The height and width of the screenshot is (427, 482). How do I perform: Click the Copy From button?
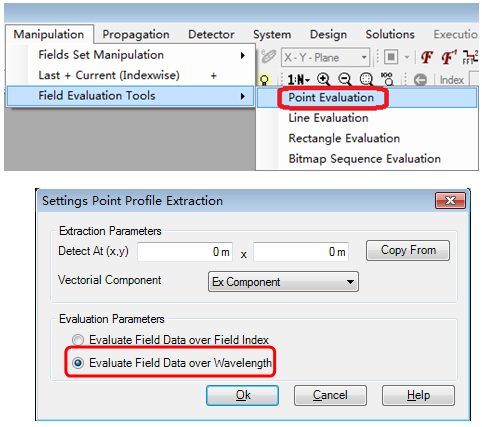pos(408,250)
